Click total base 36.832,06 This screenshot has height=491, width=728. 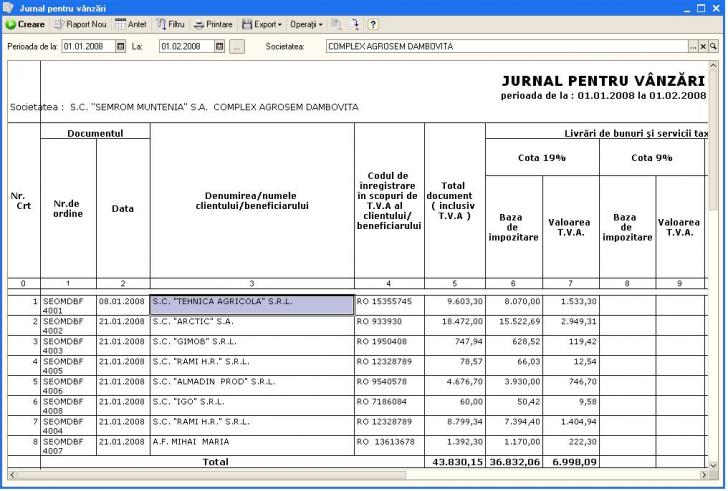tap(514, 462)
